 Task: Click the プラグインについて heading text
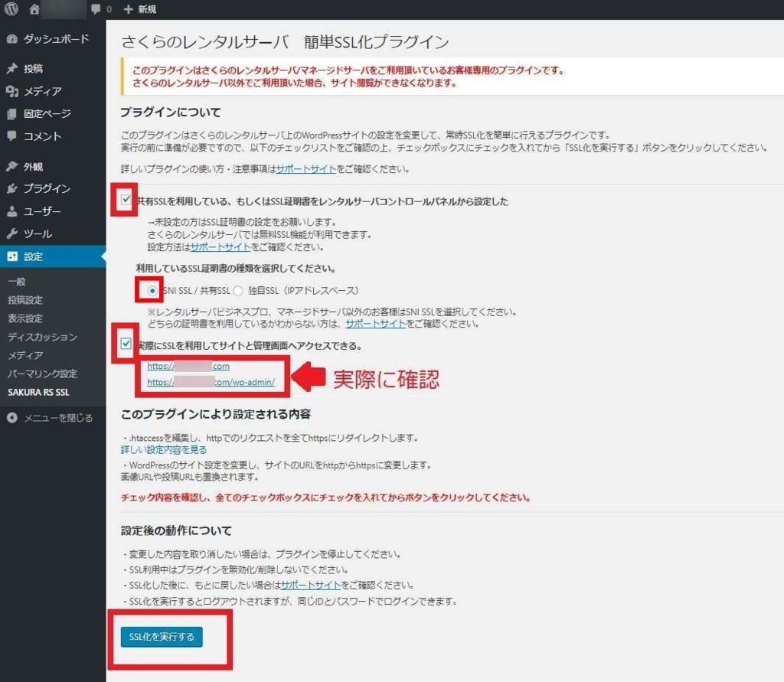pyautogui.click(x=171, y=113)
